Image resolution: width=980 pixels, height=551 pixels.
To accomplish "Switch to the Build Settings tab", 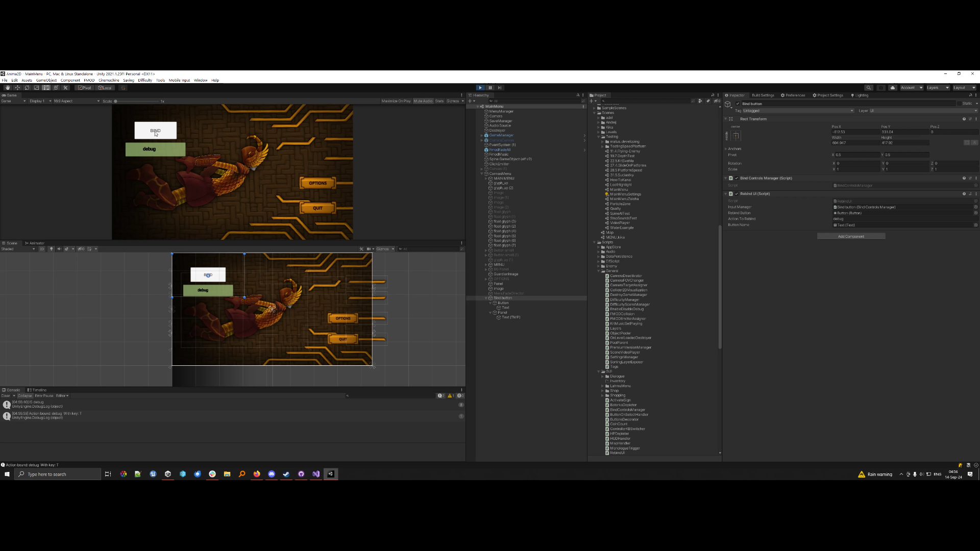I will click(763, 95).
